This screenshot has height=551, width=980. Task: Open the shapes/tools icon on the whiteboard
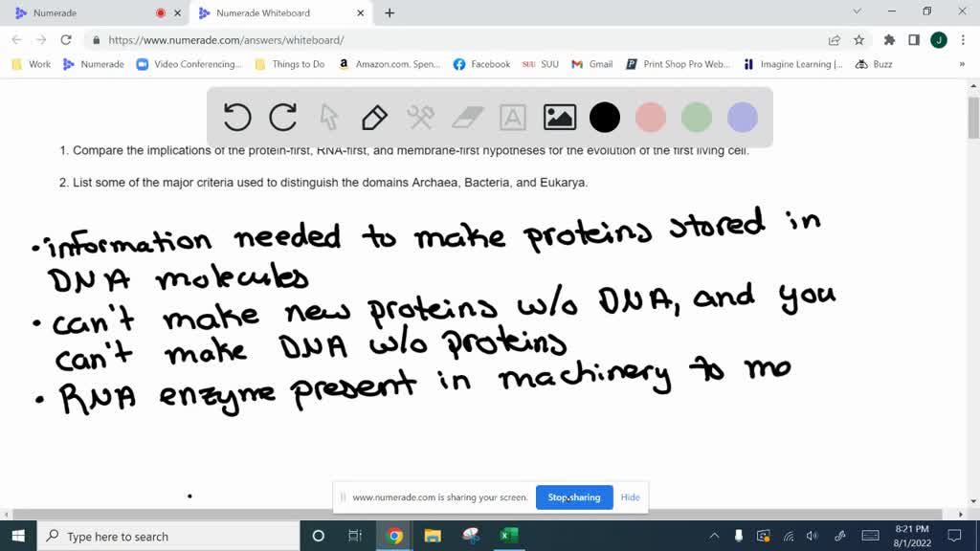click(x=419, y=117)
